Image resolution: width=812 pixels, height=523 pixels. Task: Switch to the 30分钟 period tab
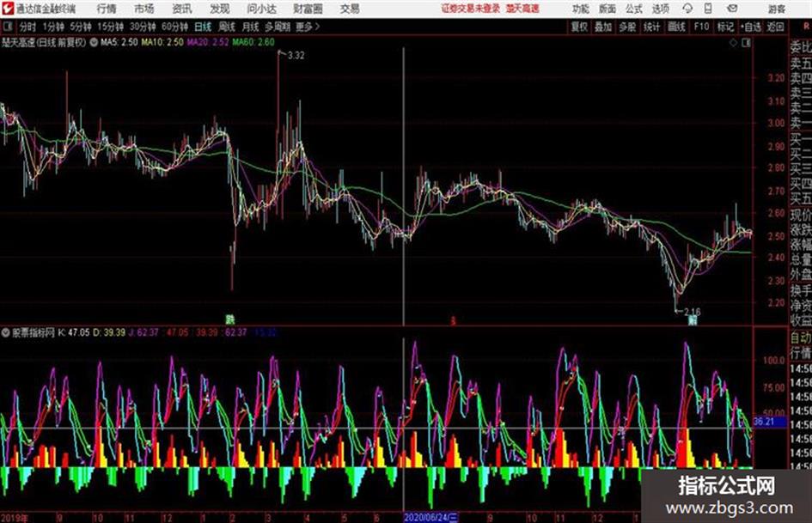click(x=143, y=27)
